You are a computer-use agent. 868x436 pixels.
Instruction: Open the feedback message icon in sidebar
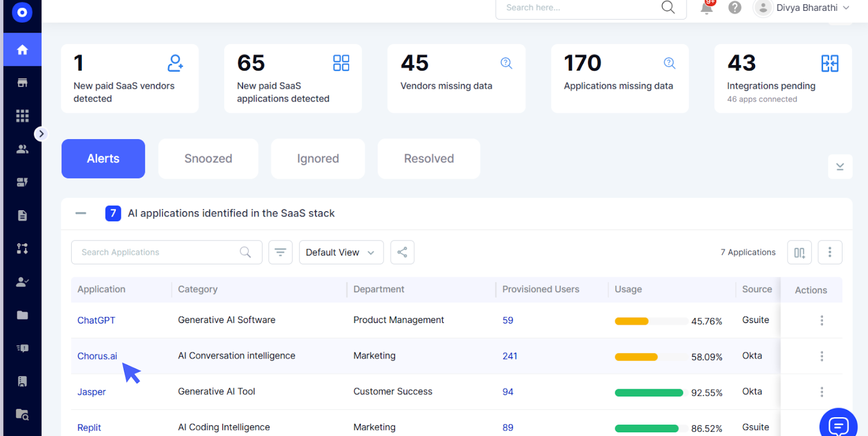coord(22,348)
